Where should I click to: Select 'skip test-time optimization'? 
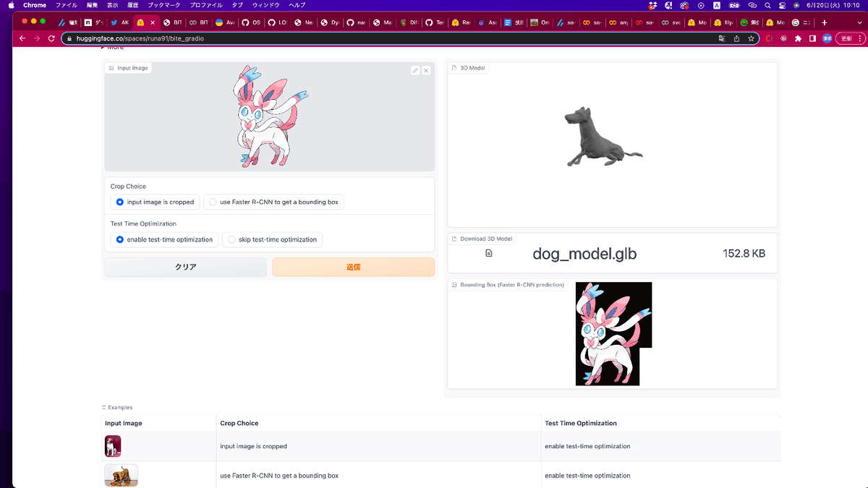(x=231, y=239)
